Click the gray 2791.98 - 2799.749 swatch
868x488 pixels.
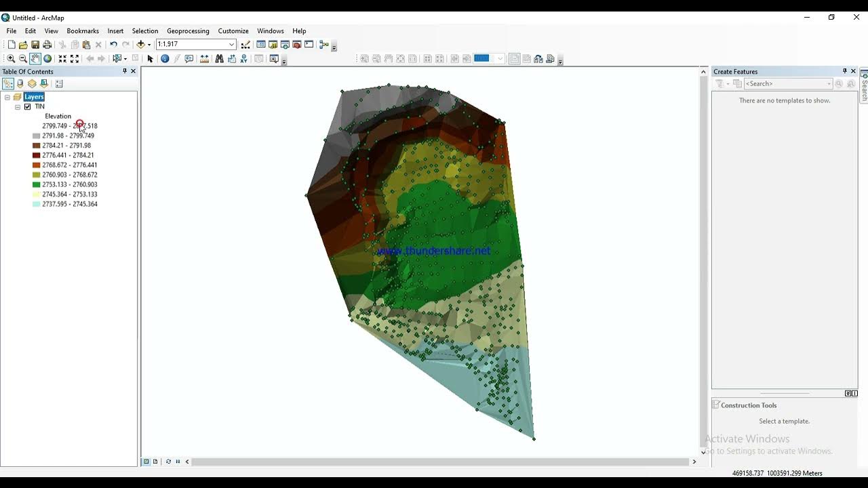click(x=37, y=136)
